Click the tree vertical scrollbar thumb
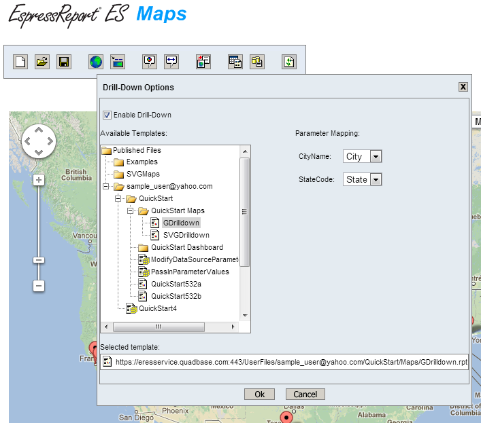Screen dimensions: 481x423 pyautogui.click(x=245, y=212)
